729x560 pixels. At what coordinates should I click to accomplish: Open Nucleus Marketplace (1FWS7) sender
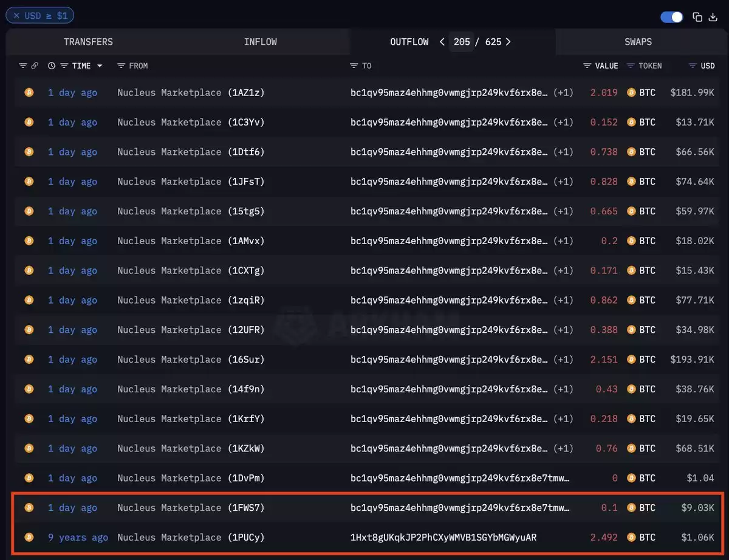[x=191, y=508]
